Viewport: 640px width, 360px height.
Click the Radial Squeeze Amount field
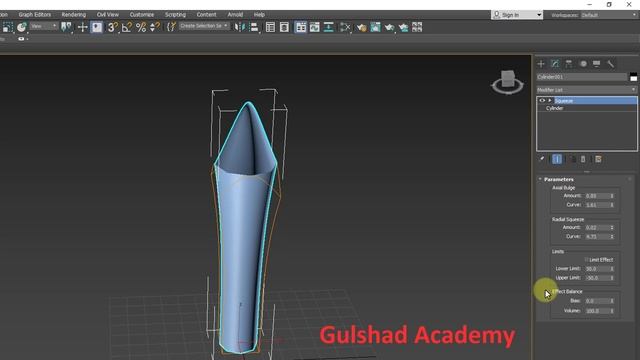596,228
